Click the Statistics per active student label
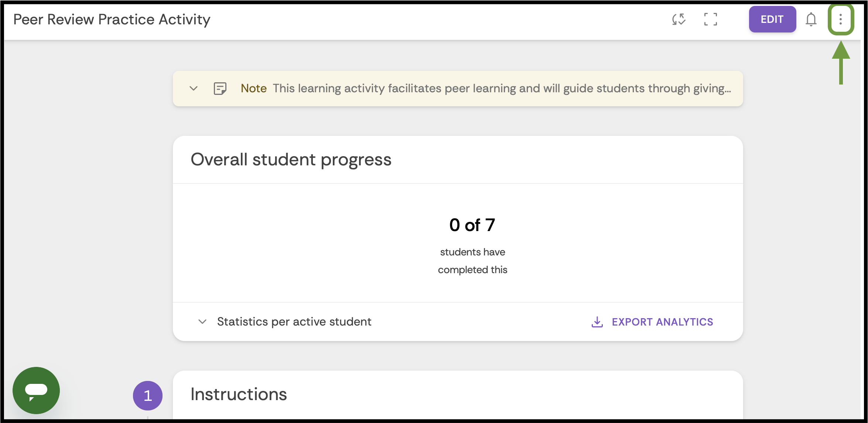 (x=294, y=321)
